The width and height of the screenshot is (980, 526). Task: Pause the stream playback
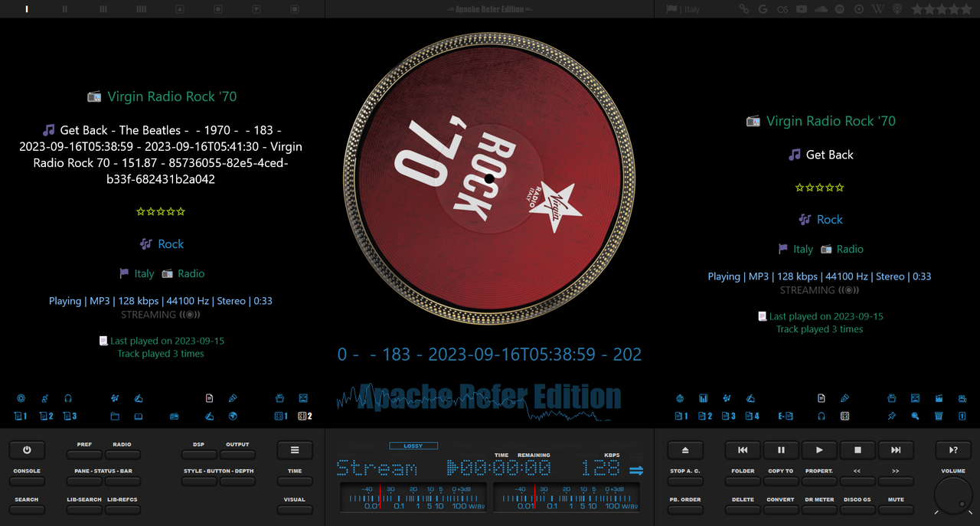pyautogui.click(x=781, y=450)
